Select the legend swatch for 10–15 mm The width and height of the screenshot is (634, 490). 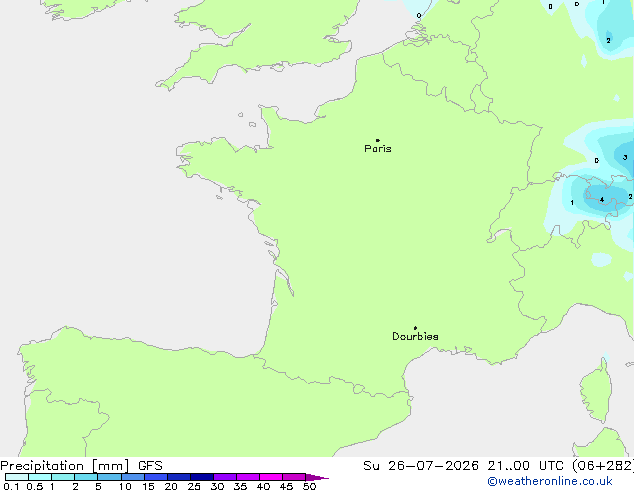(x=133, y=477)
